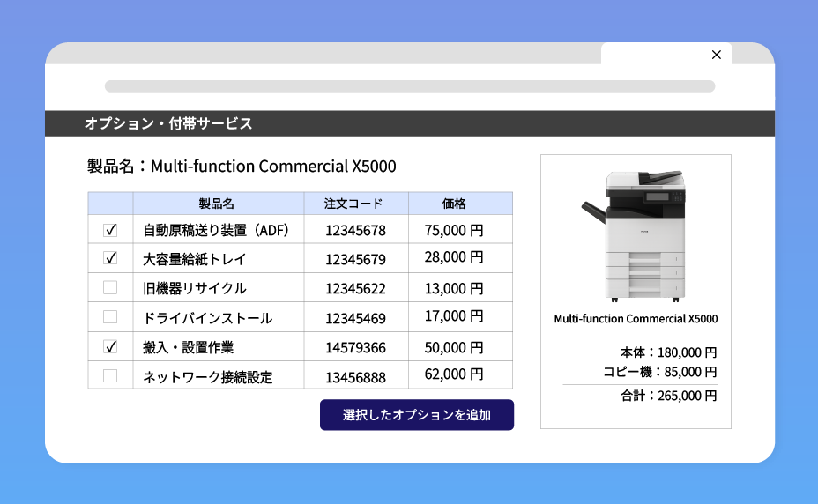Screen dimensions: 818x504
Task: Click the Multi-function Commercial X5000 caption
Action: tap(636, 319)
